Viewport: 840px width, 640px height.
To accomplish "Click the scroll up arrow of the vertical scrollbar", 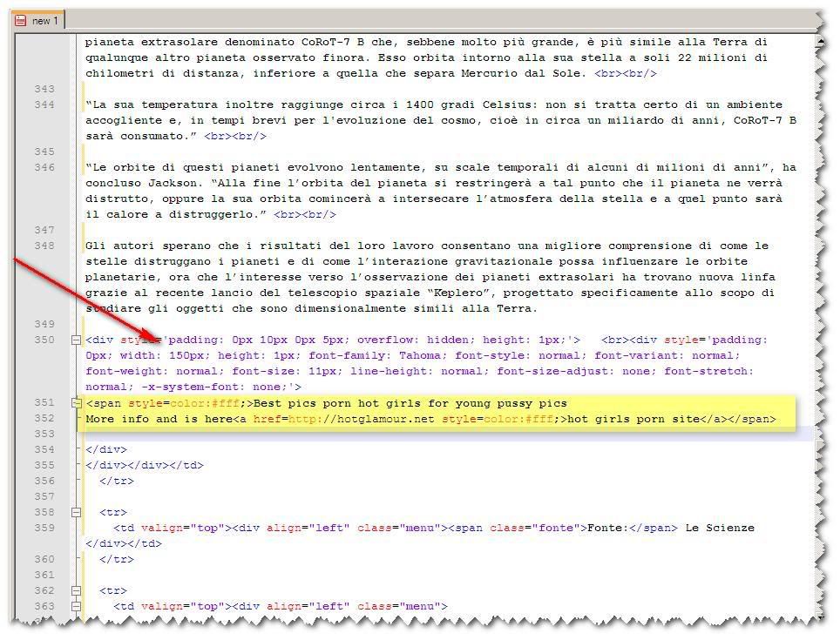I will click(821, 41).
